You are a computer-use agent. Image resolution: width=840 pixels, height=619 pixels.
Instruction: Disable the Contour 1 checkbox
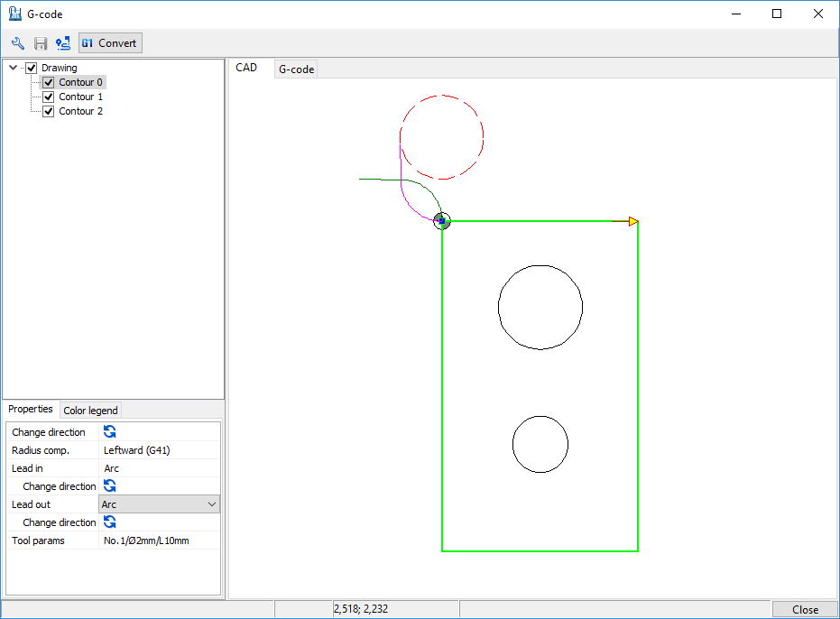point(49,97)
